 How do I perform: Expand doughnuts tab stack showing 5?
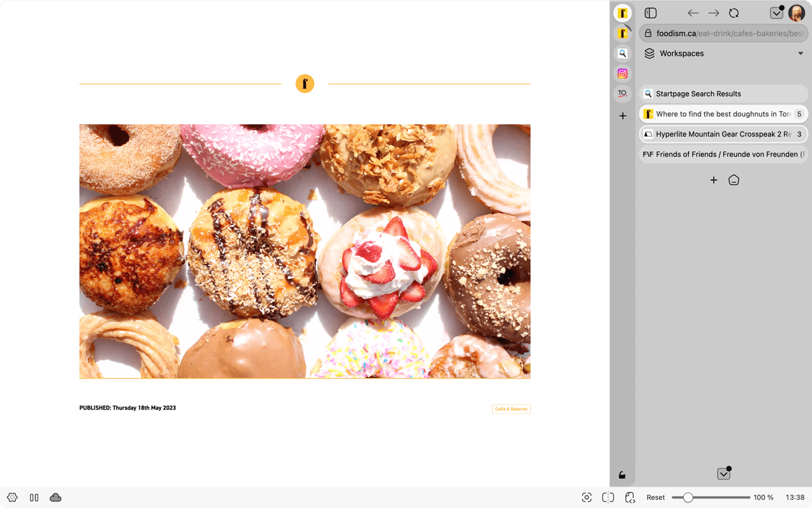click(x=799, y=114)
